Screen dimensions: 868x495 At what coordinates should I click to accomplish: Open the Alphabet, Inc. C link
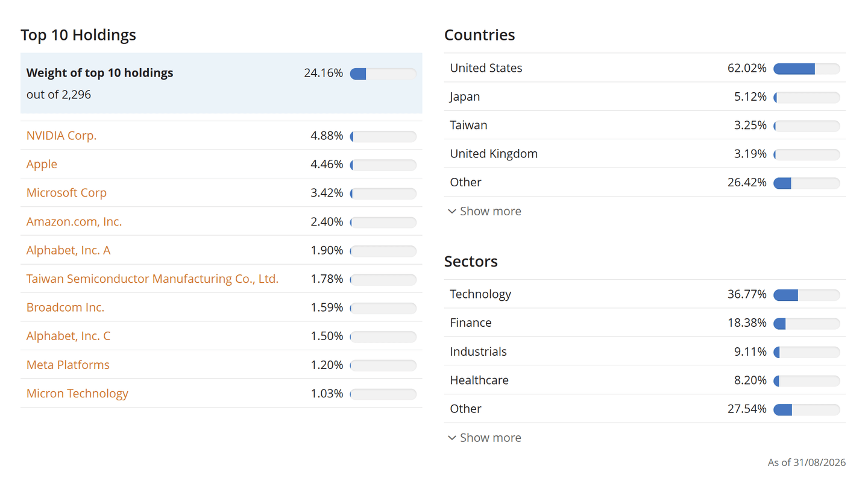click(68, 336)
